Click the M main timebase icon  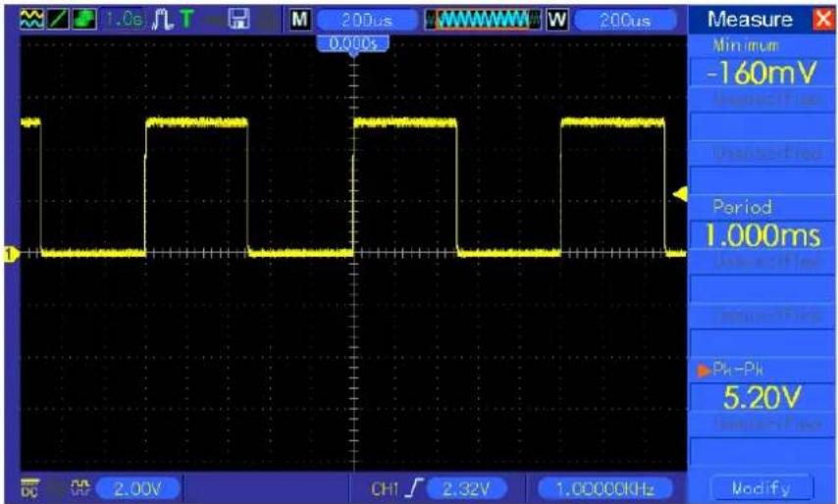(x=300, y=21)
